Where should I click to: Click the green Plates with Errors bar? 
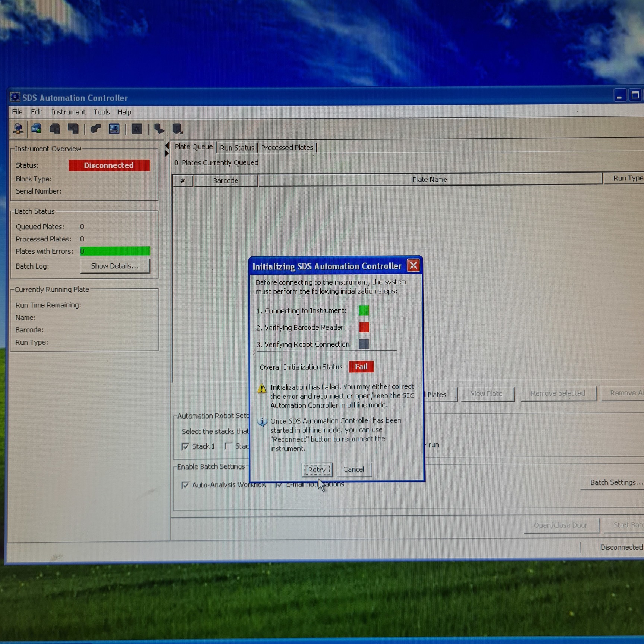point(115,251)
